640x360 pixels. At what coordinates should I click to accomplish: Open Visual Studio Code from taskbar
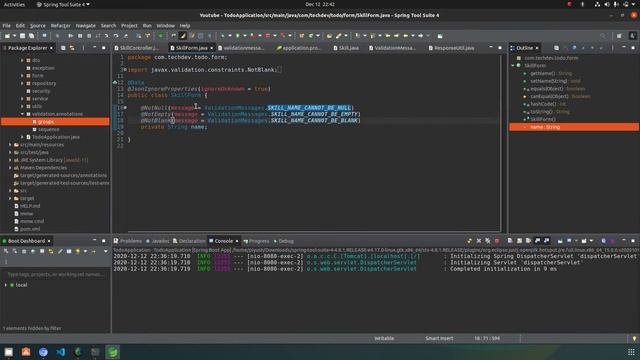(60, 352)
